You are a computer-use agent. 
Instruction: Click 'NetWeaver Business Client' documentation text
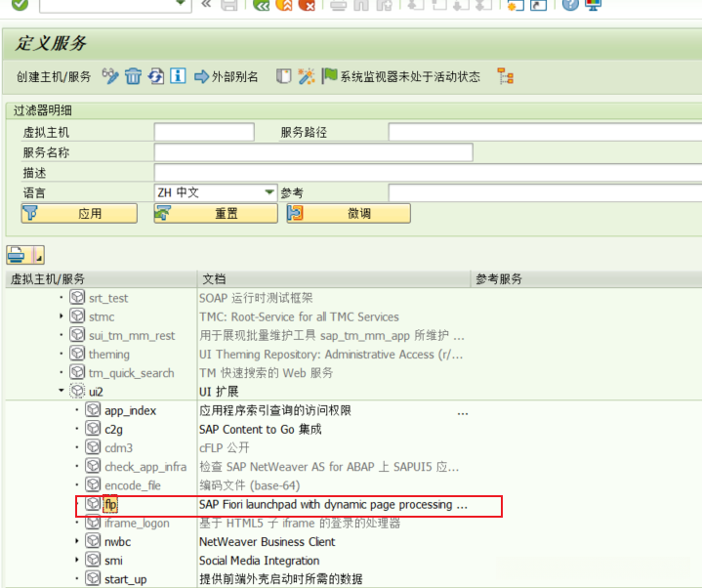click(267, 542)
